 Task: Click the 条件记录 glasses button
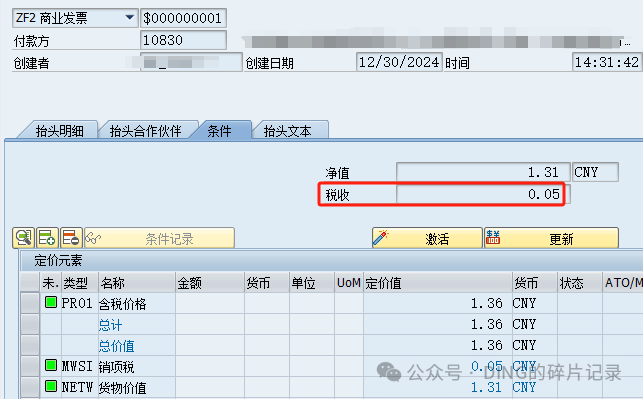point(160,238)
